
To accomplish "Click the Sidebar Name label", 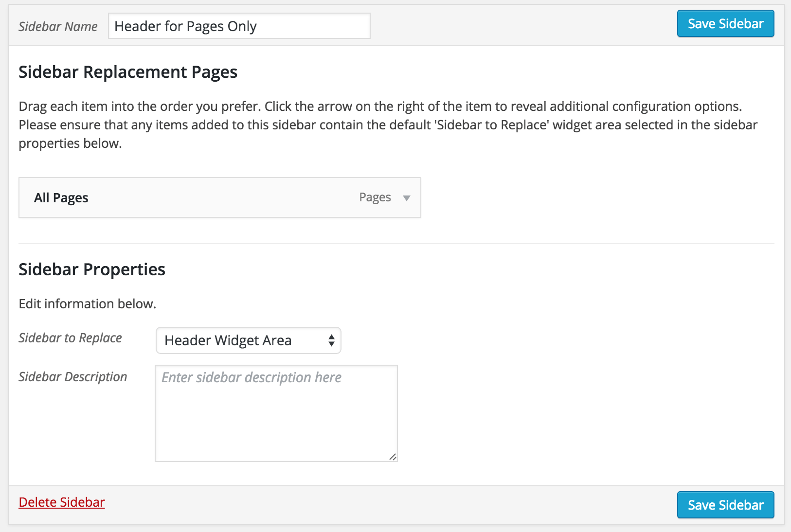I will [58, 26].
